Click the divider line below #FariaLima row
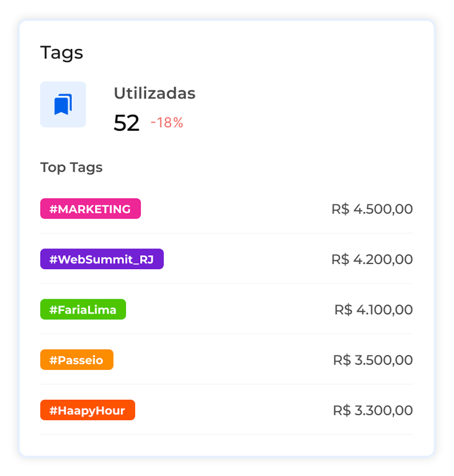The height and width of the screenshot is (476, 454). (226, 334)
